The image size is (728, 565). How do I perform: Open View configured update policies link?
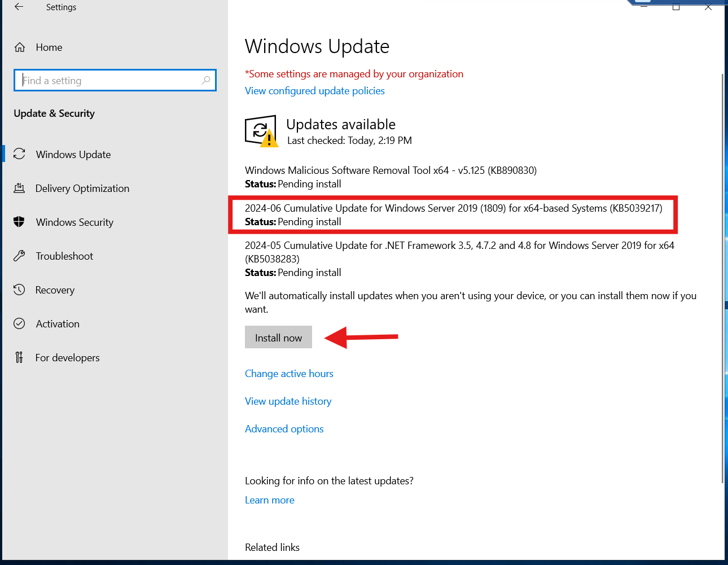[315, 91]
